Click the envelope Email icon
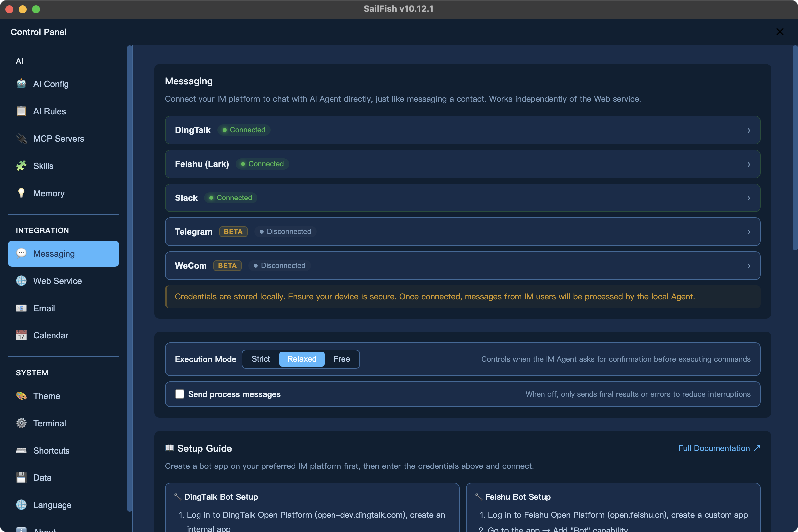Viewport: 798px width, 532px height. pyautogui.click(x=21, y=308)
